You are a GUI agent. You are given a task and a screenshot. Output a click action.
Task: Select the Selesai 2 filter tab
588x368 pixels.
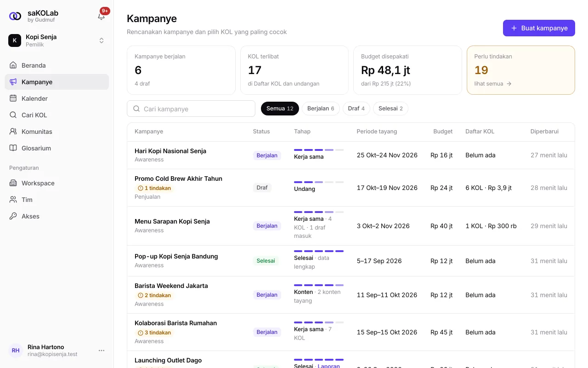pyautogui.click(x=390, y=109)
